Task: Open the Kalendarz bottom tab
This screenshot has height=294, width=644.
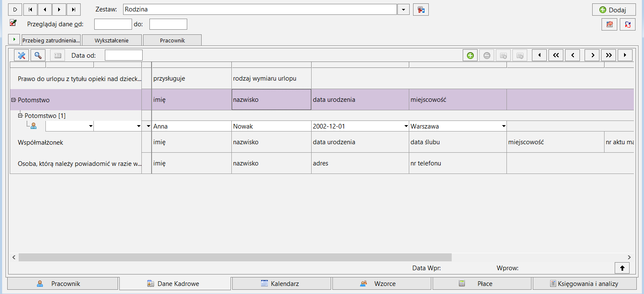Action: (282, 283)
